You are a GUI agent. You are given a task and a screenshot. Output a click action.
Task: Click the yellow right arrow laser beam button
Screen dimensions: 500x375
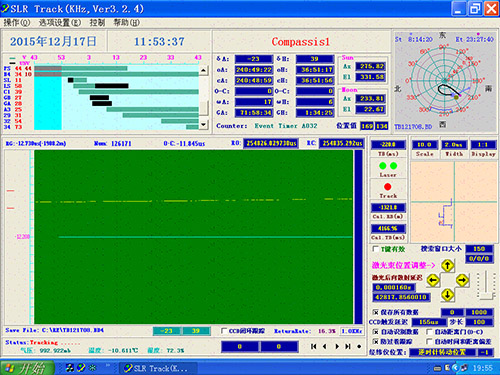pos(462,280)
